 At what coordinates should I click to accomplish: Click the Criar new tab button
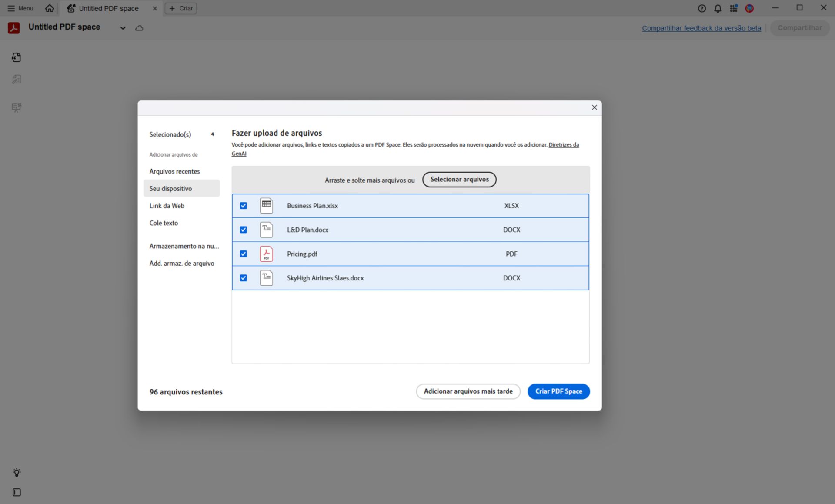[x=181, y=8]
